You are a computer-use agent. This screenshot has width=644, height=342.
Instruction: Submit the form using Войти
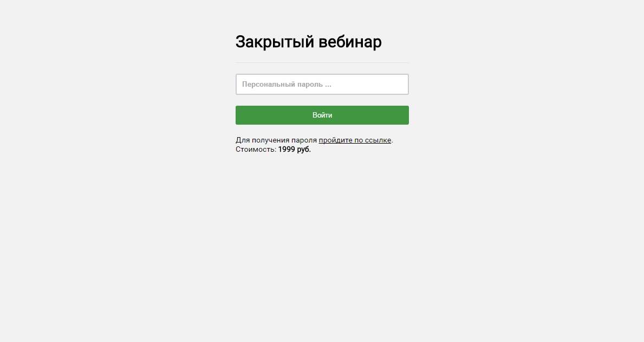322,115
